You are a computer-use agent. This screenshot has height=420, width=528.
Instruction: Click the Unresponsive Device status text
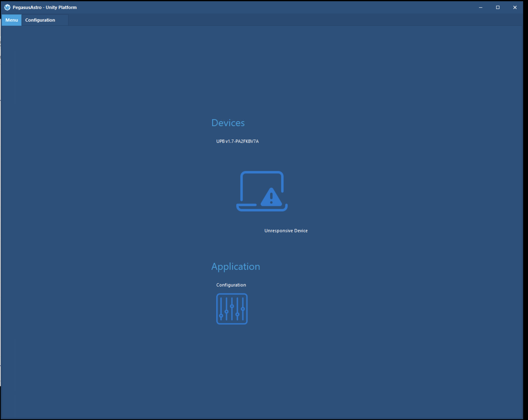[x=286, y=231]
